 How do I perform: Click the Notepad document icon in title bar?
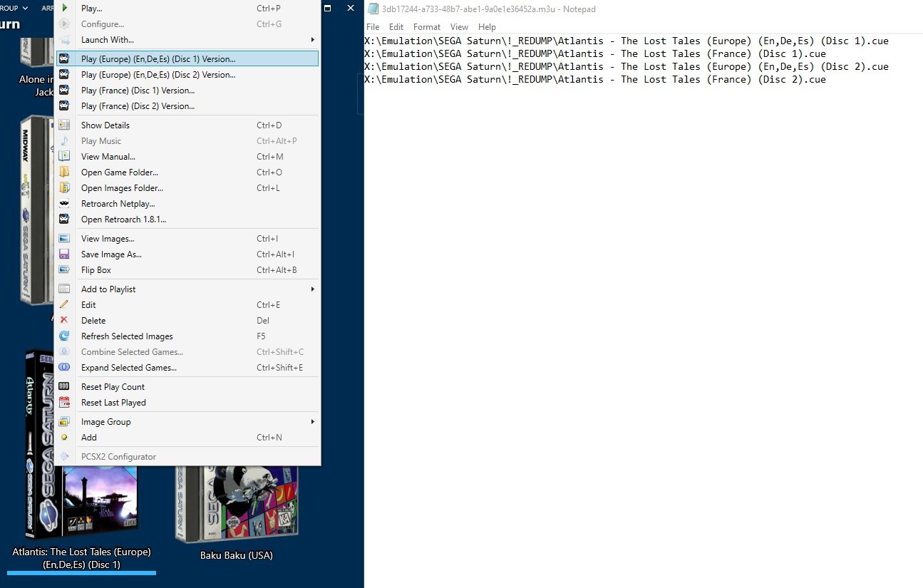pos(373,9)
